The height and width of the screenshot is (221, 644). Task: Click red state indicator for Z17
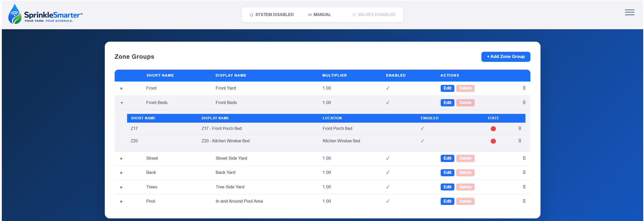pyautogui.click(x=493, y=129)
